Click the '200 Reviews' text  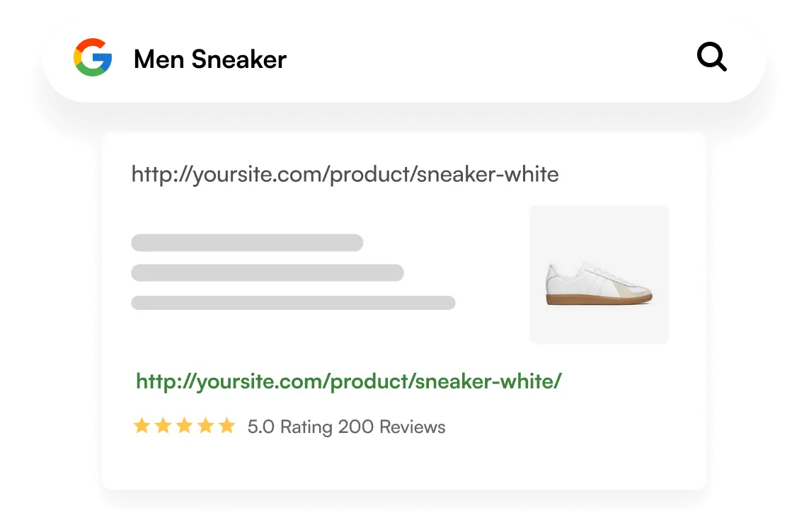[x=391, y=427]
